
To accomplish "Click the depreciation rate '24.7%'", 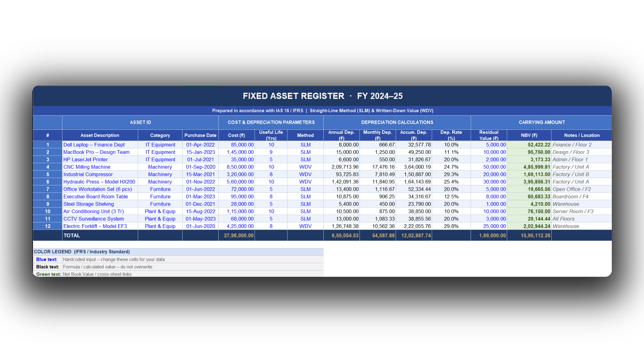I will coord(451,167).
